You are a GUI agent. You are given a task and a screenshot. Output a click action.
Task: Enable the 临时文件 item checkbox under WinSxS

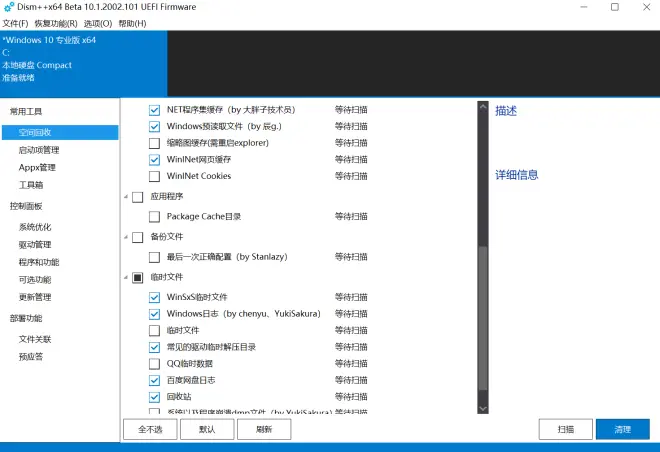pyautogui.click(x=154, y=331)
